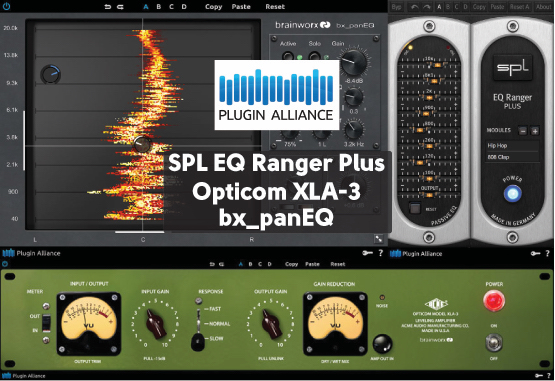Click the Output Gain knob on Opticom
Viewport: 555px width, 381px height.
pos(271,323)
